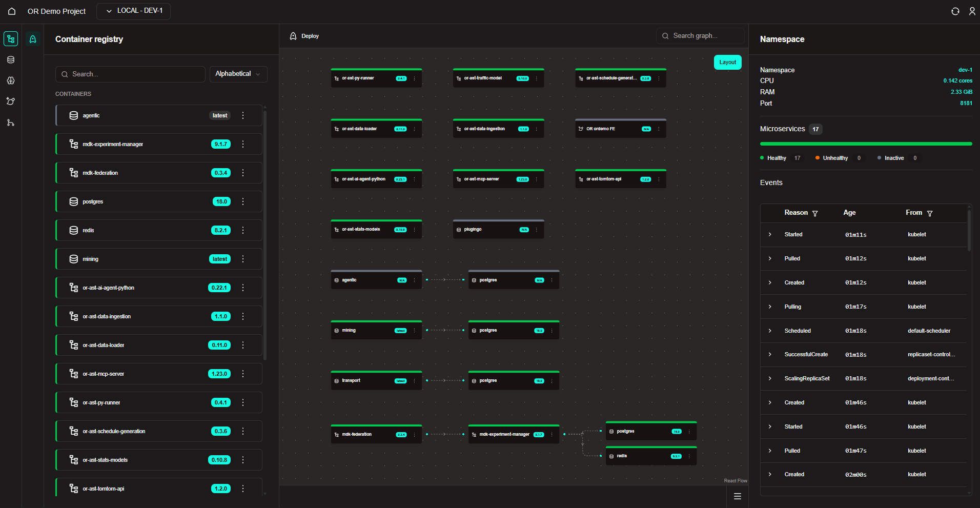Expand the Pulled 01m12s event row

(x=770, y=258)
